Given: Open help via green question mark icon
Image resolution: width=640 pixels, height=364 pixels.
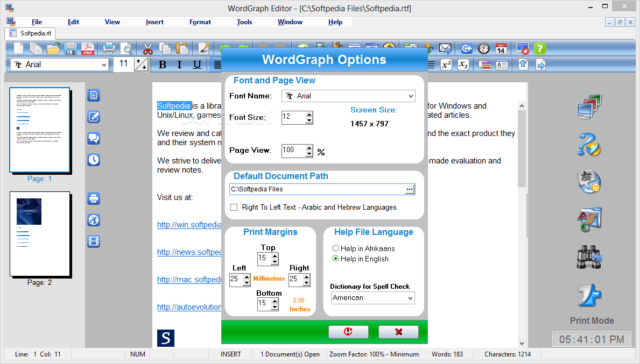Looking at the screenshot, I should click(x=539, y=49).
